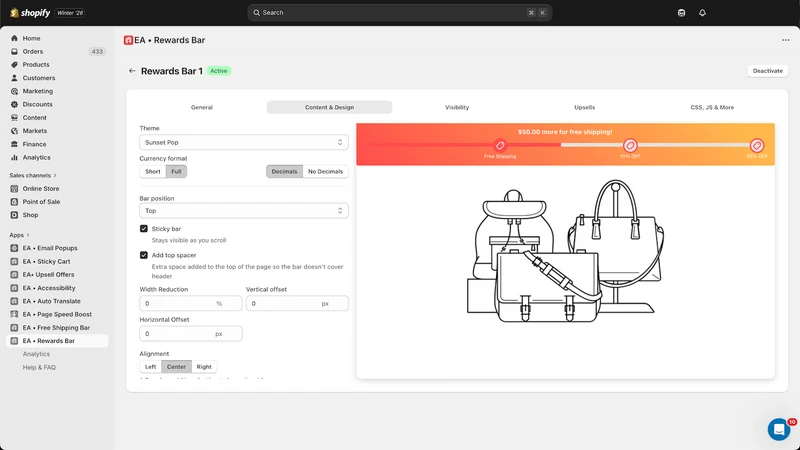The height and width of the screenshot is (450, 800).
Task: Click the Markets globe icon
Action: tap(14, 131)
